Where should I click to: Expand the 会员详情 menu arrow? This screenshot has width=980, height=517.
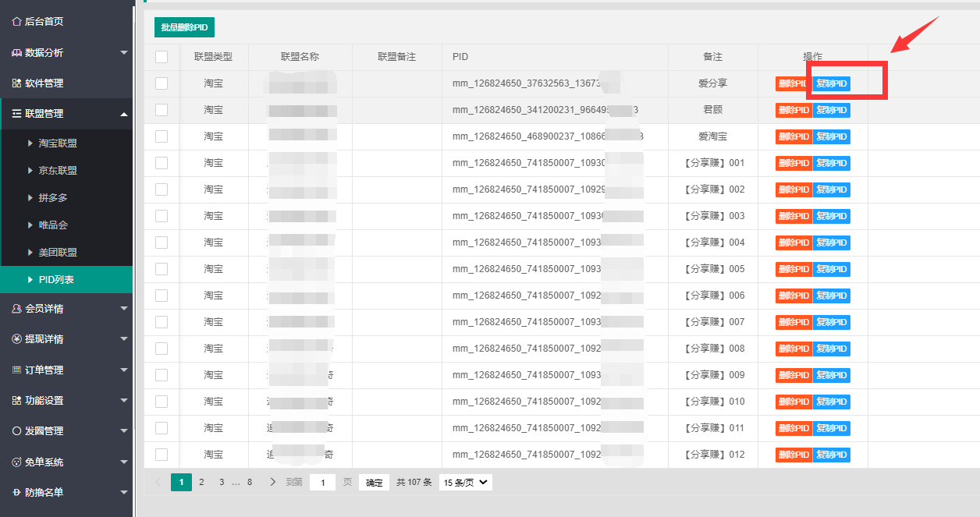coord(124,309)
